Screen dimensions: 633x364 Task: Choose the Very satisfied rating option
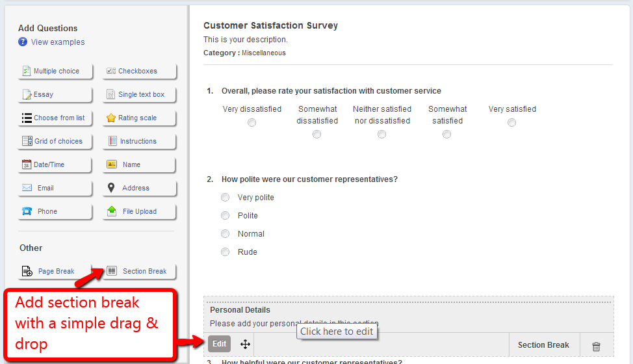(512, 122)
